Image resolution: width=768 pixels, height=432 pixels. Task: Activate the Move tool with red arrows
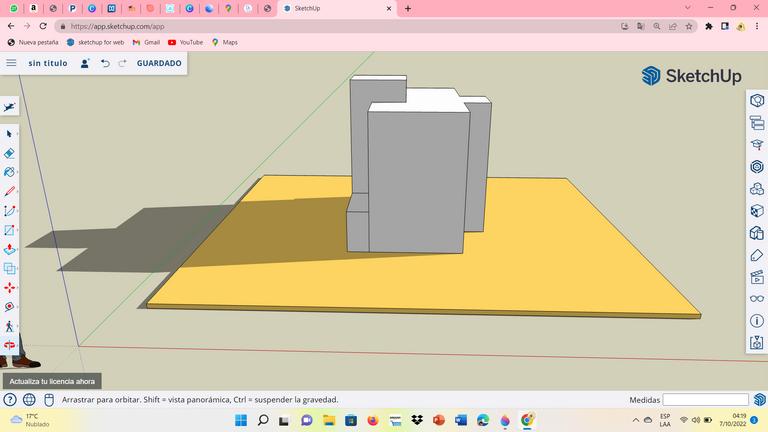(9, 287)
